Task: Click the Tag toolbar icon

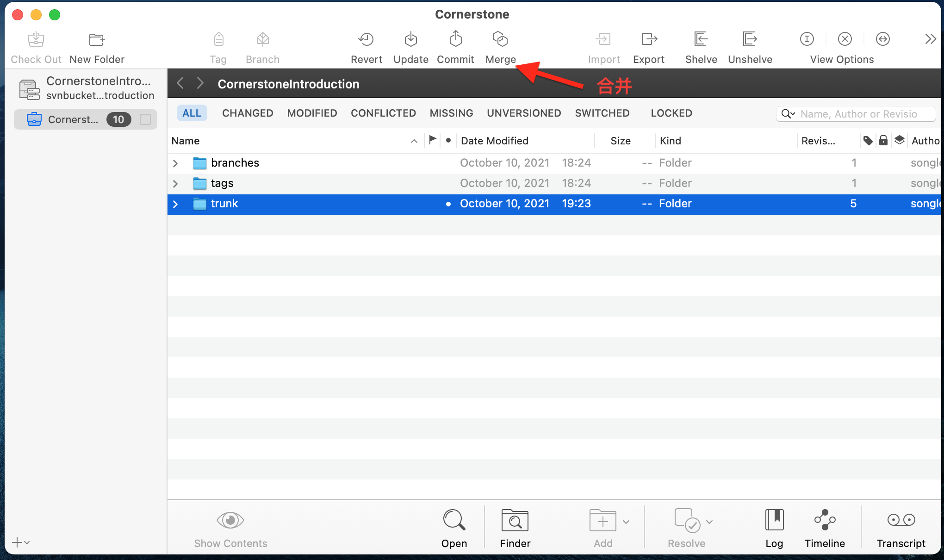Action: (218, 40)
